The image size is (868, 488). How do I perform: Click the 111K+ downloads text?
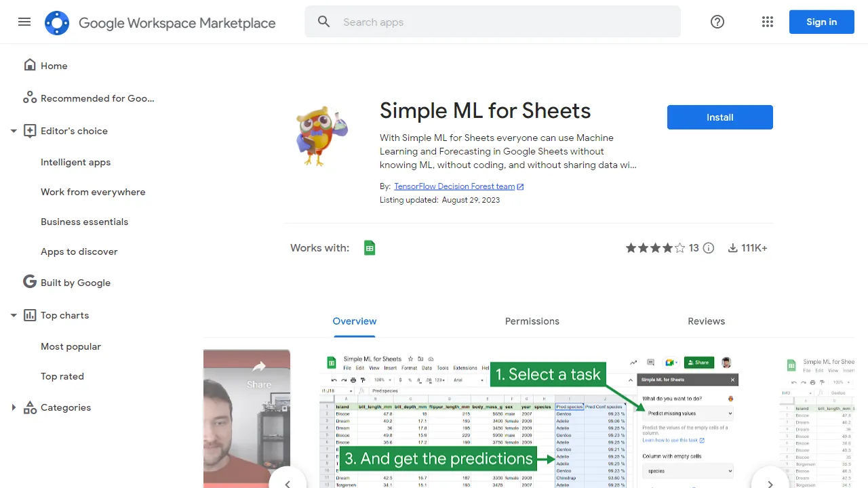click(x=754, y=248)
